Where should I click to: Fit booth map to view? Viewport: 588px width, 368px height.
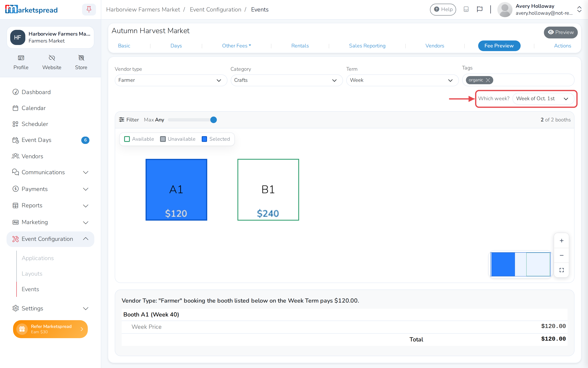pyautogui.click(x=561, y=270)
